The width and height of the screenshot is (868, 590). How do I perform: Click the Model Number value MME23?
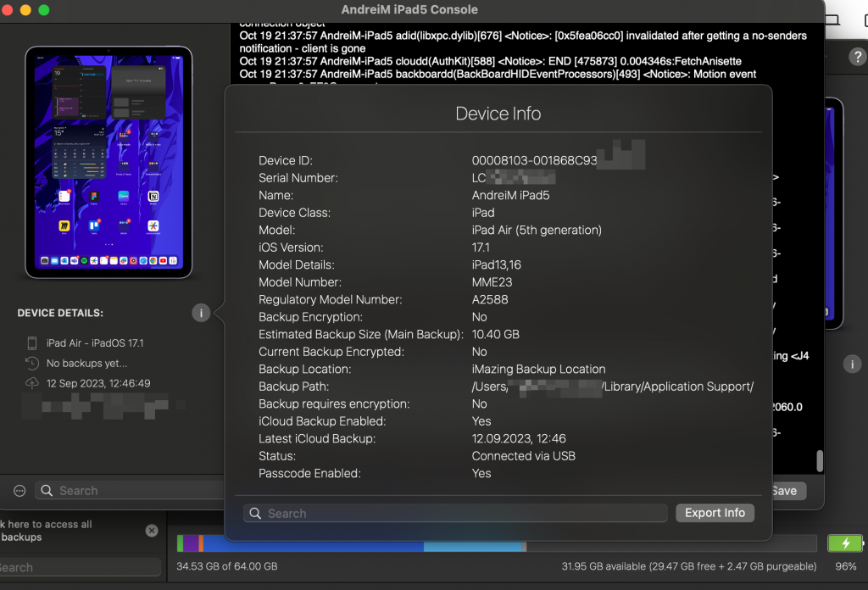point(492,282)
